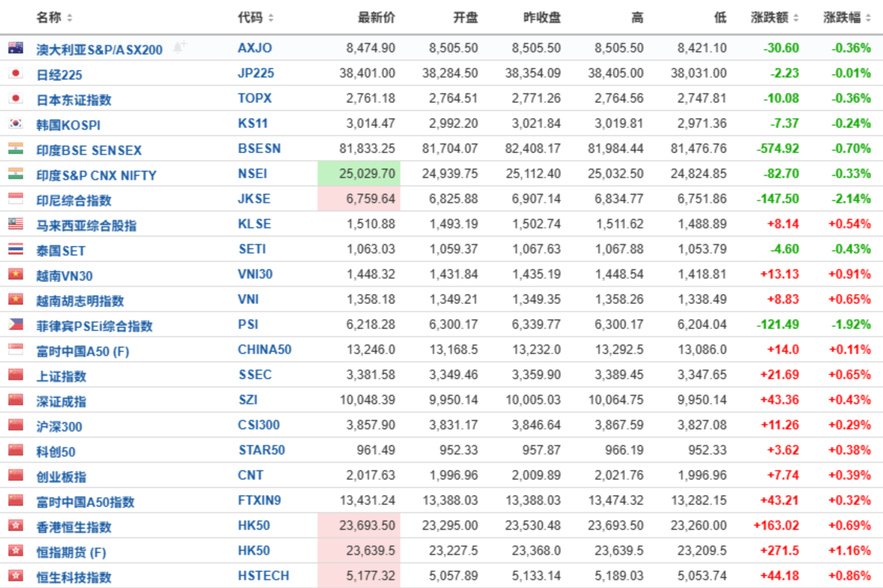Click the AXJO ticker code
The height and width of the screenshot is (588, 883).
coord(255,48)
